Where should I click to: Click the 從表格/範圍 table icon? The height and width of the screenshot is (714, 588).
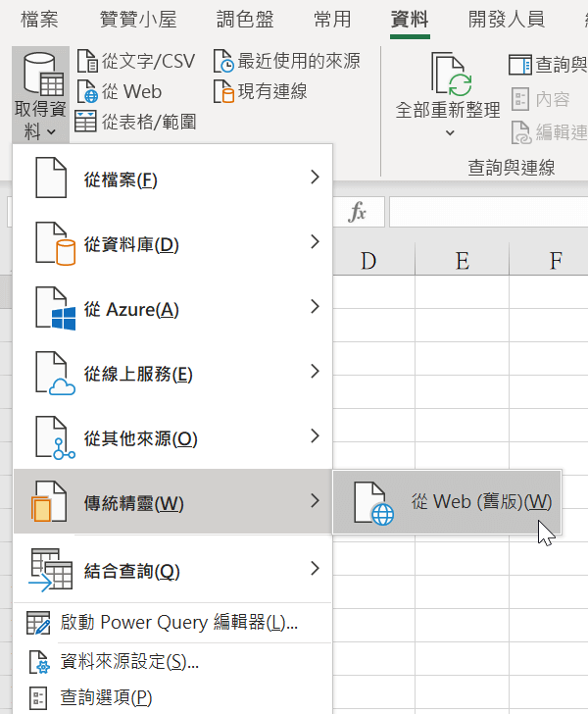[85, 122]
